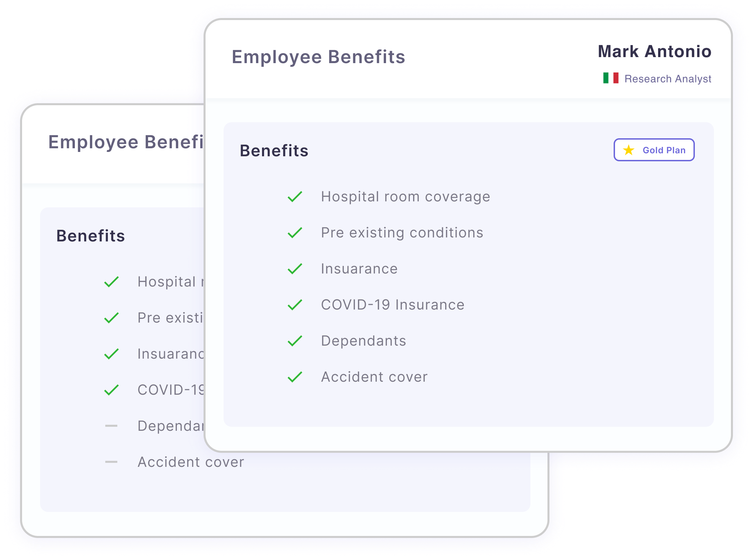The image size is (753, 560).
Task: Expand the Gold Plan badge dropdown
Action: pos(654,150)
